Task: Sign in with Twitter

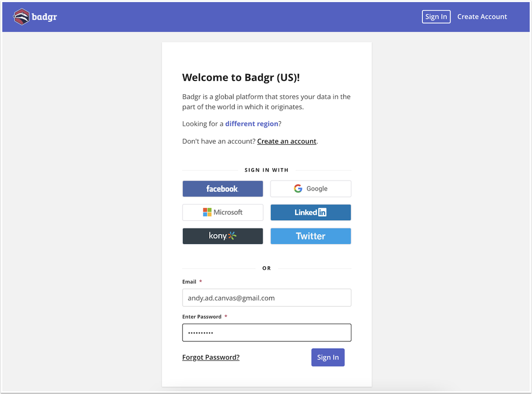Action: click(310, 236)
